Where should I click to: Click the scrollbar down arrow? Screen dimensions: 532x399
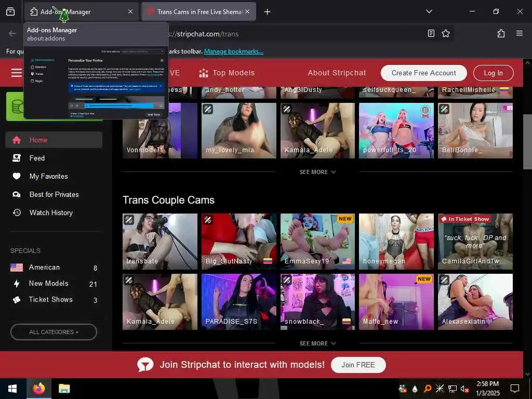pos(527,374)
